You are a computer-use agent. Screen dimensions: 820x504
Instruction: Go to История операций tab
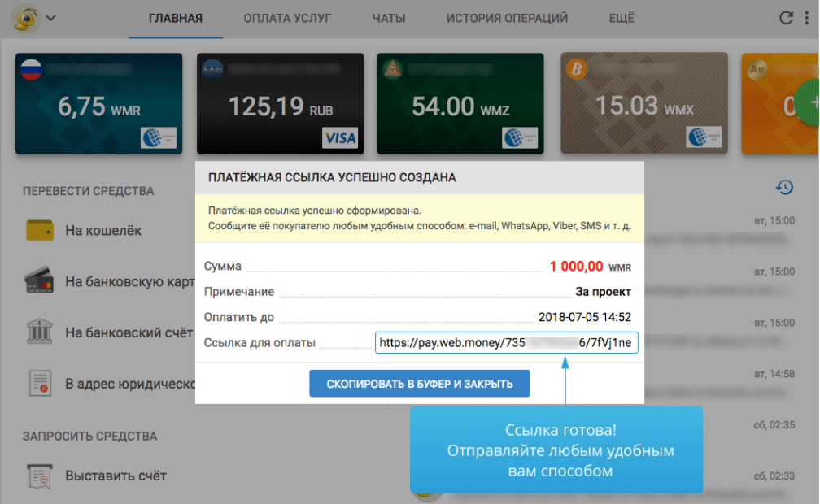[507, 18]
